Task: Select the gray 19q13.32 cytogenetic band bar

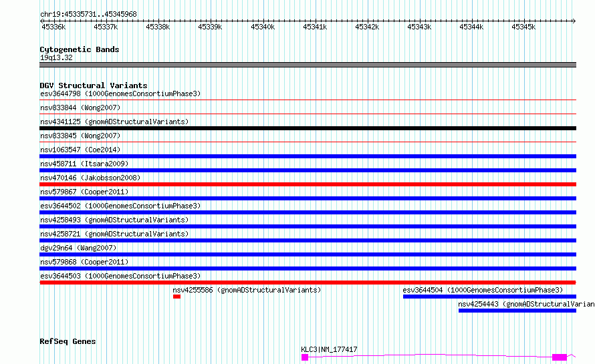Action: point(308,65)
